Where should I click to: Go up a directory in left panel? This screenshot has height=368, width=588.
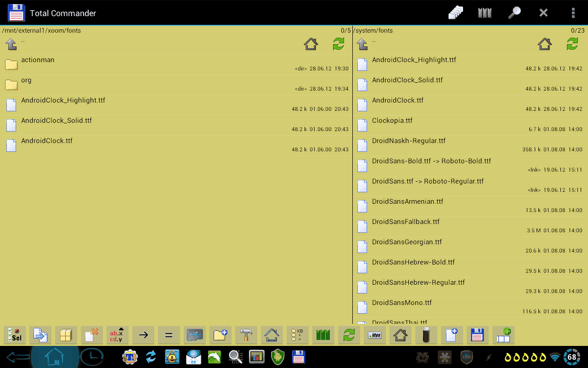pyautogui.click(x=11, y=44)
